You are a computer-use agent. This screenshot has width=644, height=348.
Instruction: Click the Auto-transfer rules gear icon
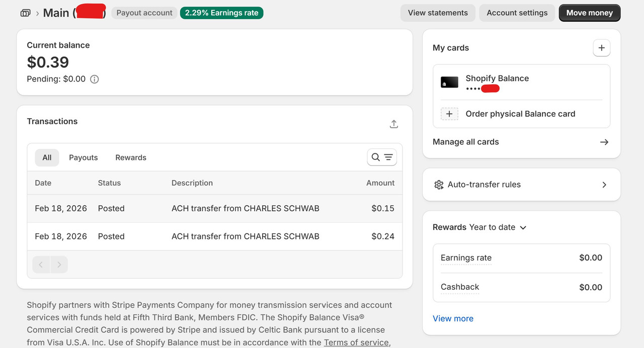439,185
